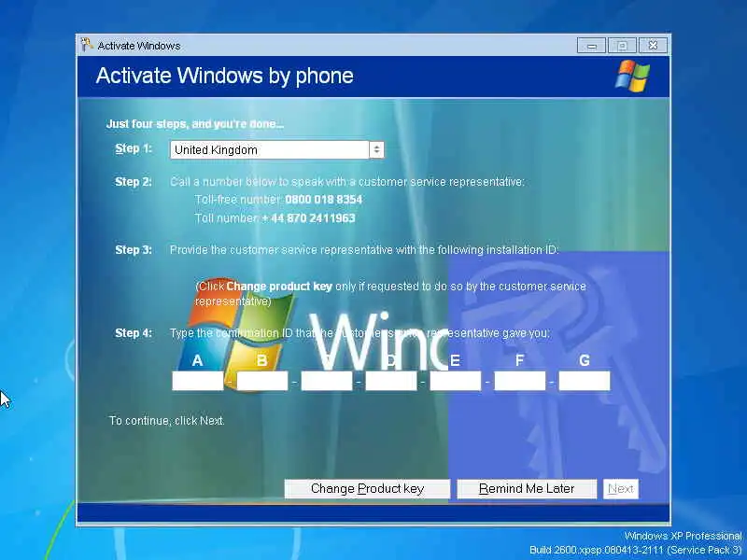Focus confirmation ID field G
747x560 pixels.
[x=585, y=381]
